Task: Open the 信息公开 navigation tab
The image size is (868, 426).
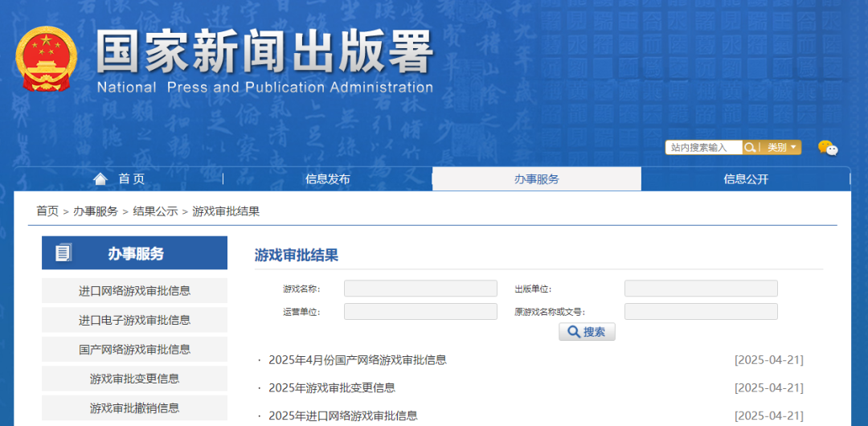Action: pos(746,179)
